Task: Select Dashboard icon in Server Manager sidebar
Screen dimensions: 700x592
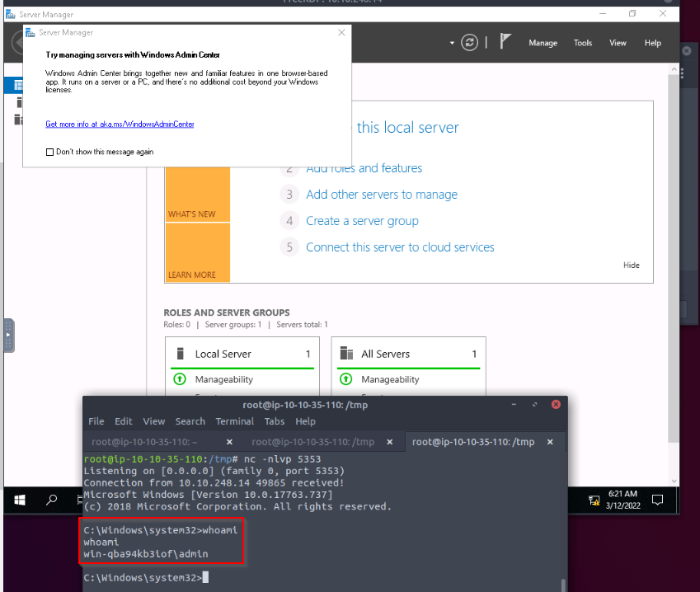Action: coord(18,85)
